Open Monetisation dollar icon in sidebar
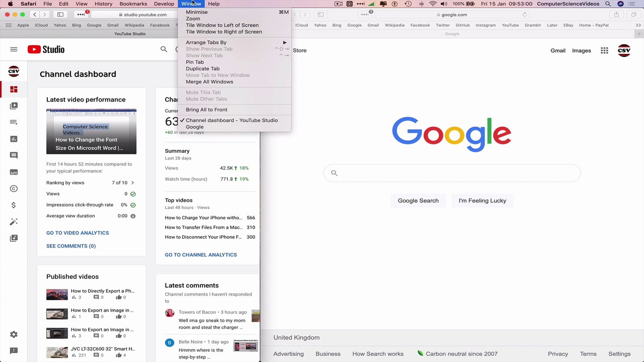Screen dimensions: 644x362 [x=14, y=205]
